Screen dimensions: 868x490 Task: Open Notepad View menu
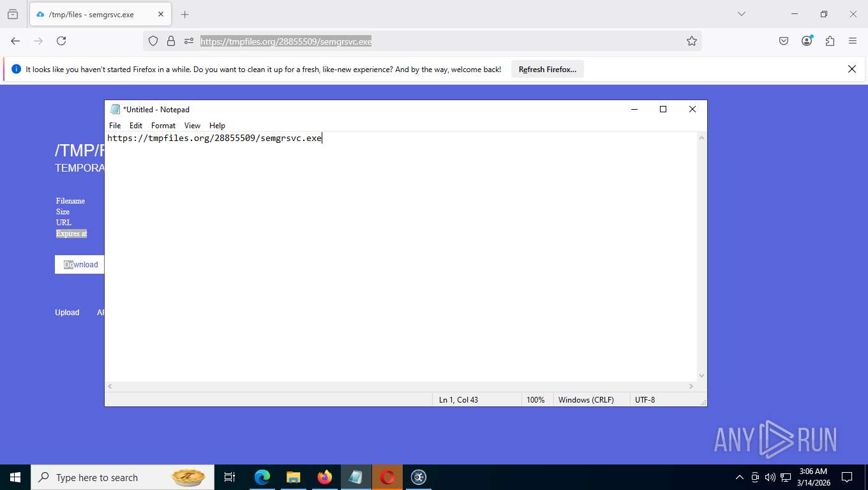pyautogui.click(x=192, y=126)
